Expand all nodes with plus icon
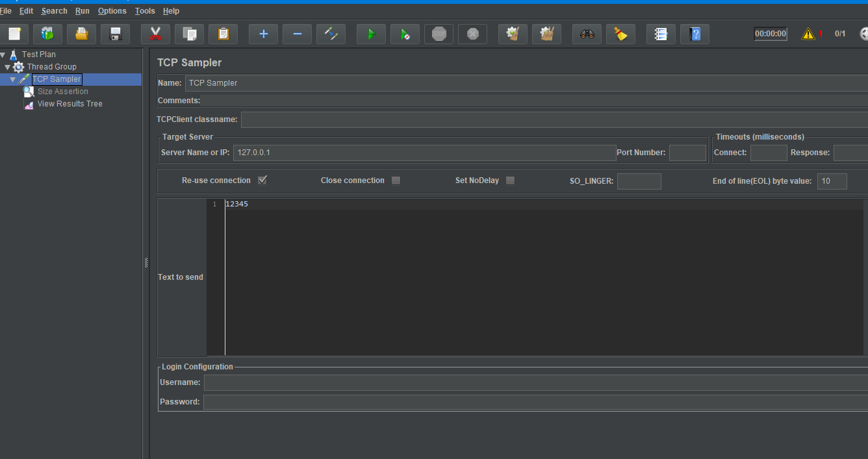Image resolution: width=868 pixels, height=459 pixels. point(263,34)
